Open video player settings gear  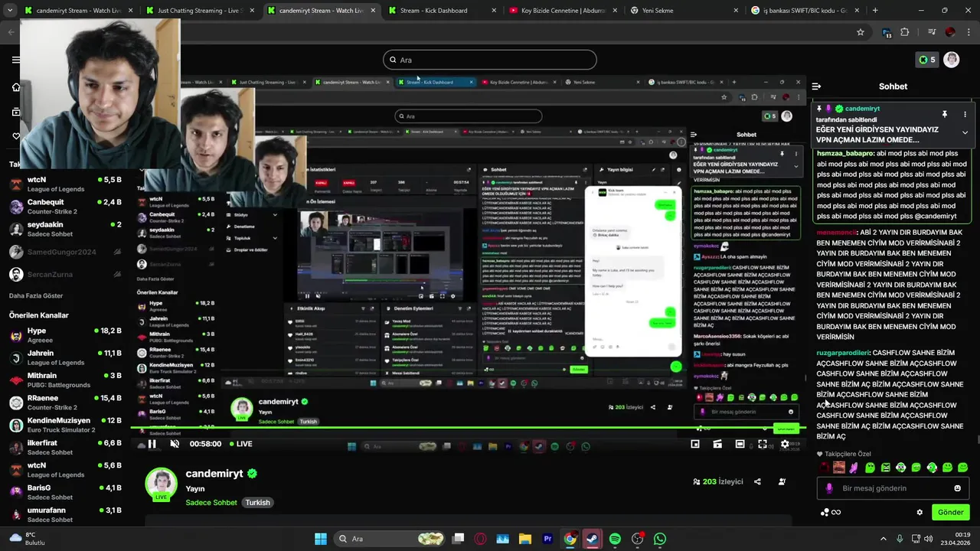pyautogui.click(x=785, y=444)
